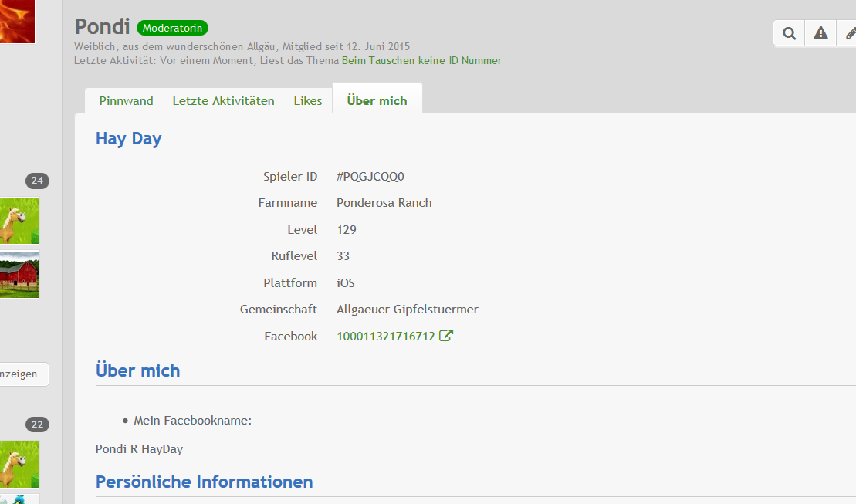The height and width of the screenshot is (504, 856).
Task: Click the green Moderatorin badge
Action: click(x=172, y=28)
